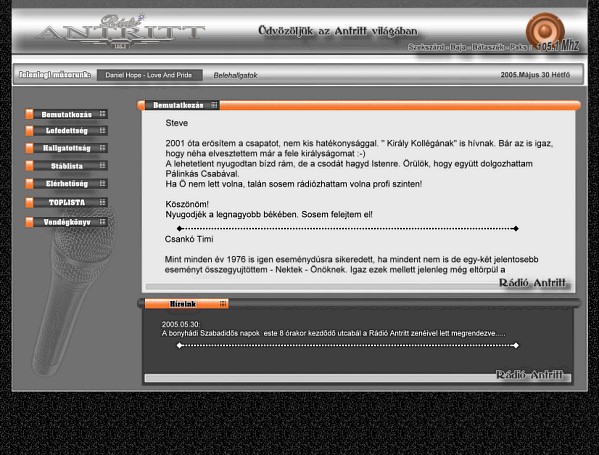Click the grid icon on Hallgatottság button
This screenshot has width=599, height=455.
(102, 148)
